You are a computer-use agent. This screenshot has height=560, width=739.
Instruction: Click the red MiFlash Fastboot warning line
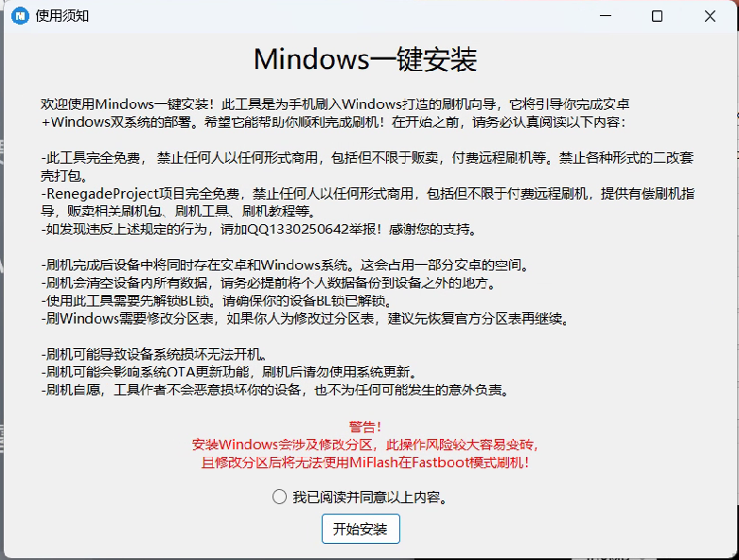pyautogui.click(x=365, y=463)
